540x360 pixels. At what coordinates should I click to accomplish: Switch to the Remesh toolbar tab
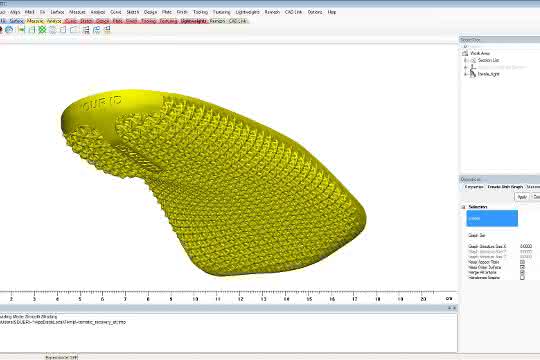217,21
